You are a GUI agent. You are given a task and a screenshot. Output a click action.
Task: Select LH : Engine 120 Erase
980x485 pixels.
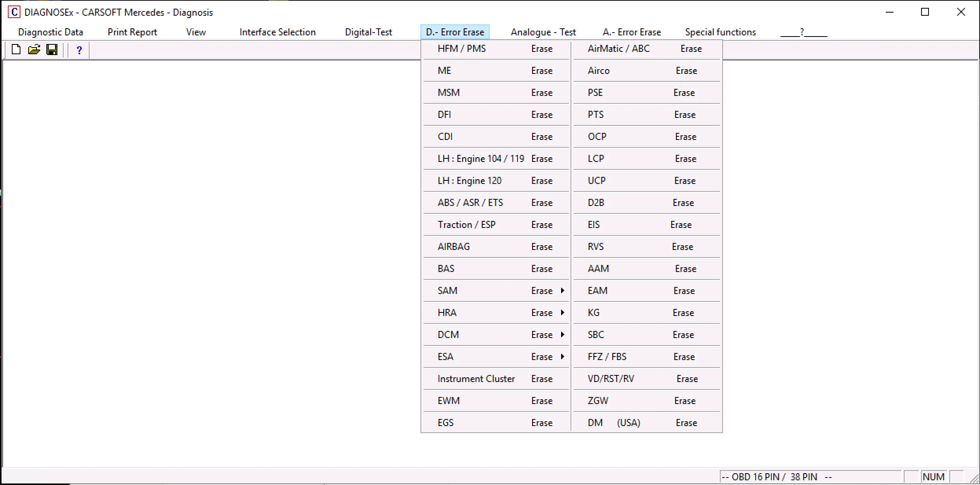point(495,181)
